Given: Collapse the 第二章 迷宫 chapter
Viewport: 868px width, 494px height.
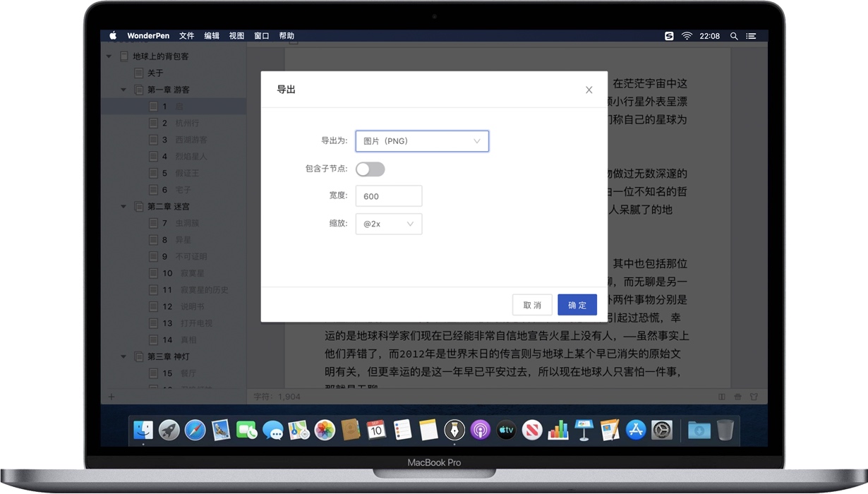Looking at the screenshot, I should [x=123, y=207].
